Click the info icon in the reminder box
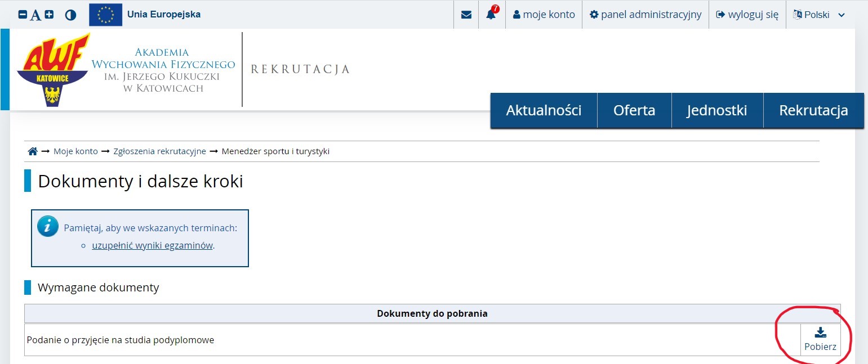 click(x=48, y=226)
